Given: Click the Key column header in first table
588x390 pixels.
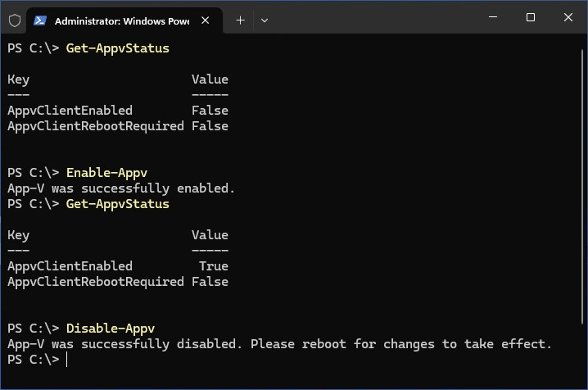Looking at the screenshot, I should pos(18,79).
